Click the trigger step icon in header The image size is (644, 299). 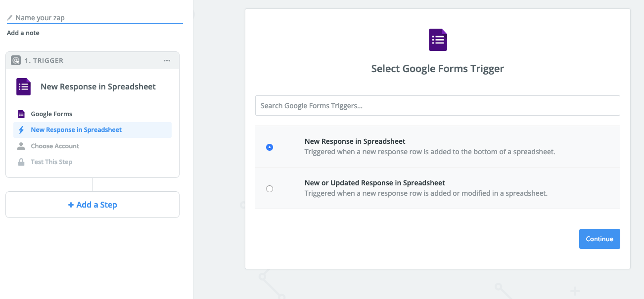pos(16,60)
